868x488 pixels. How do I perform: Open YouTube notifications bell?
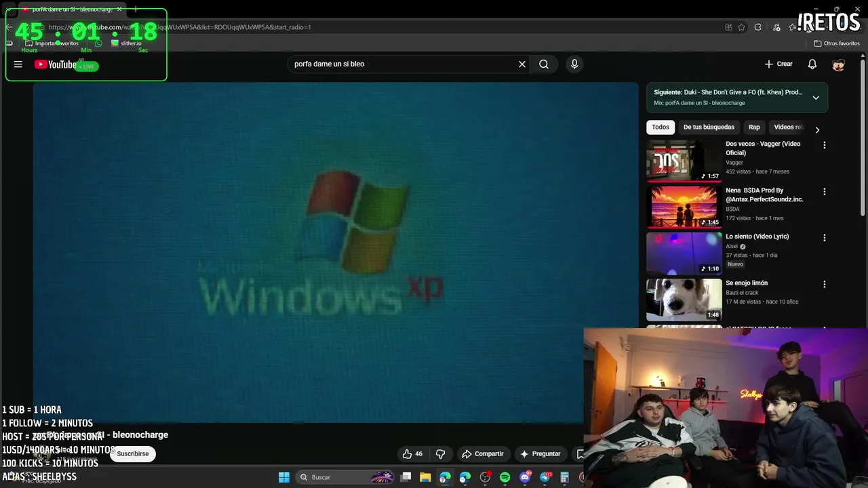(x=812, y=64)
